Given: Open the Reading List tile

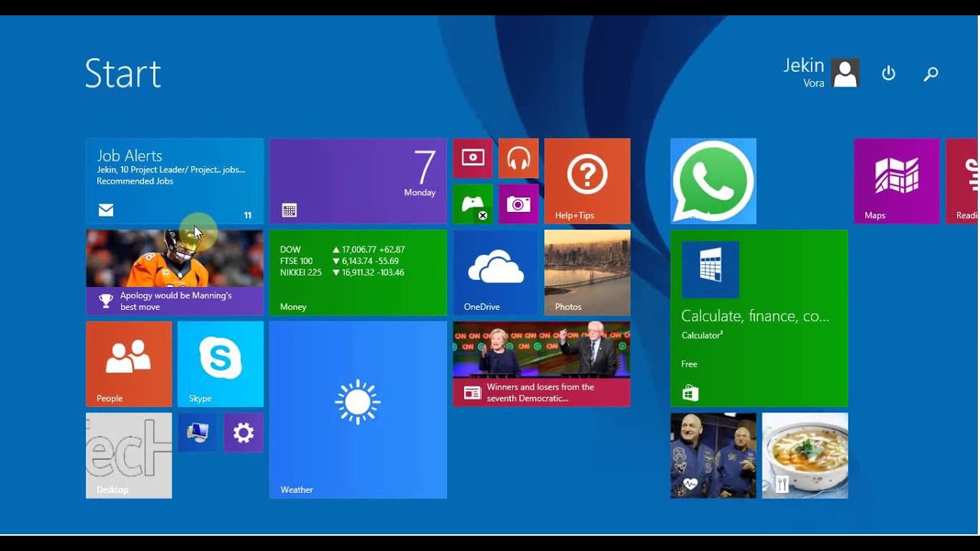Looking at the screenshot, I should coord(963,181).
